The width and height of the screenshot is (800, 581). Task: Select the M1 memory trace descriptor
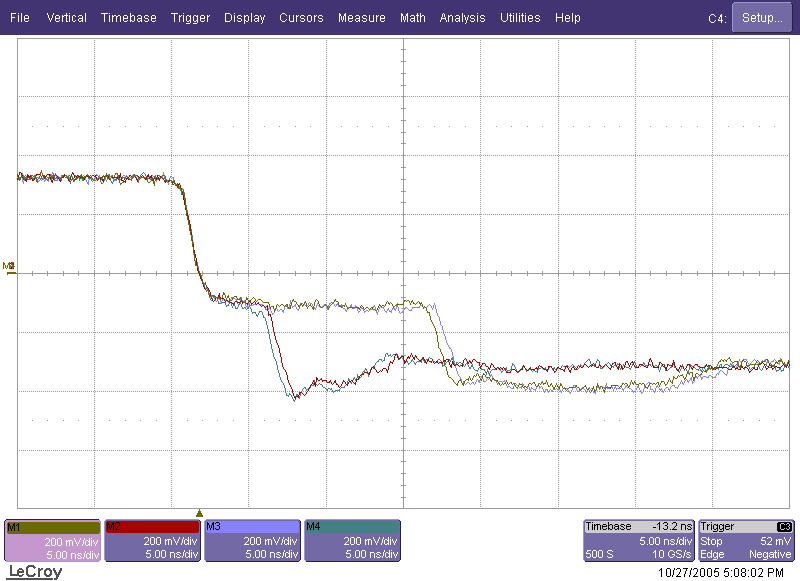point(53,540)
